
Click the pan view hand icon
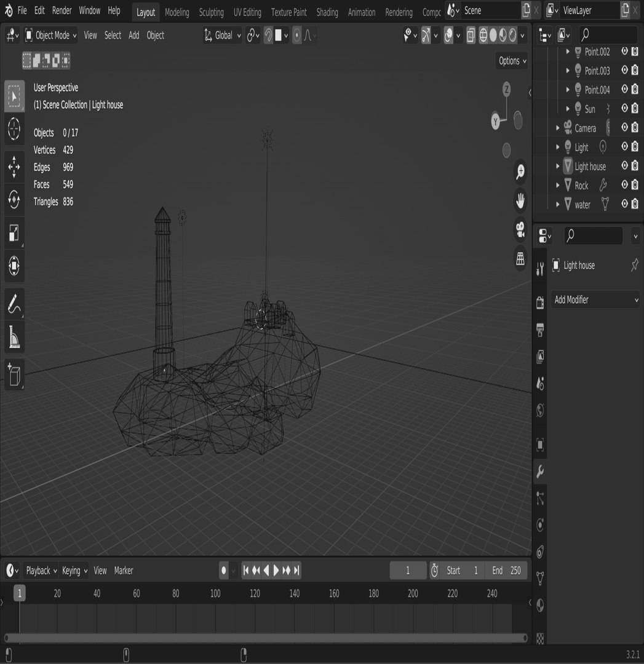tap(520, 200)
